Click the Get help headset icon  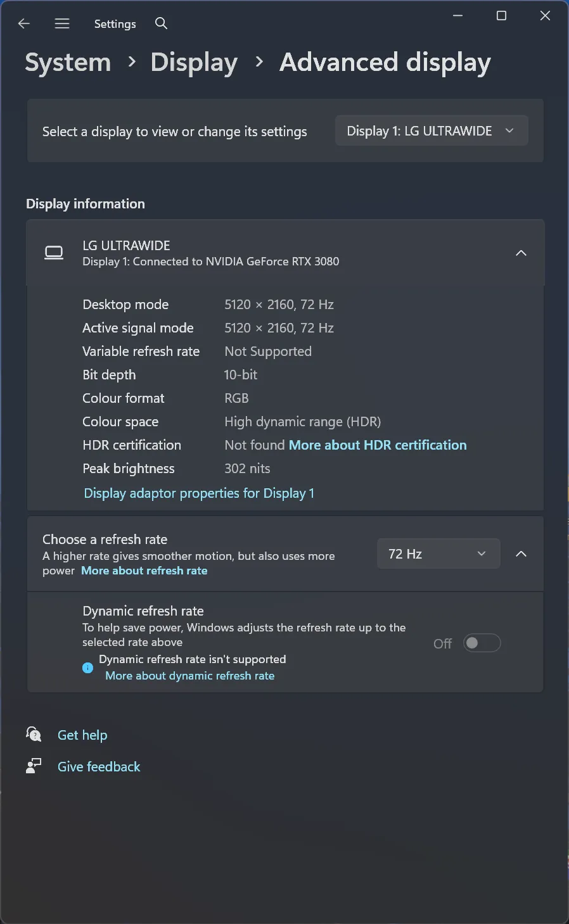(34, 735)
